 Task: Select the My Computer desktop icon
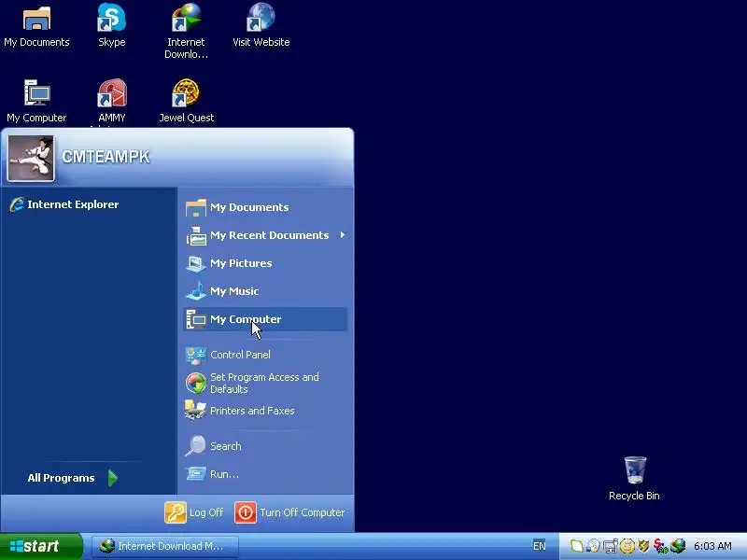click(36, 101)
